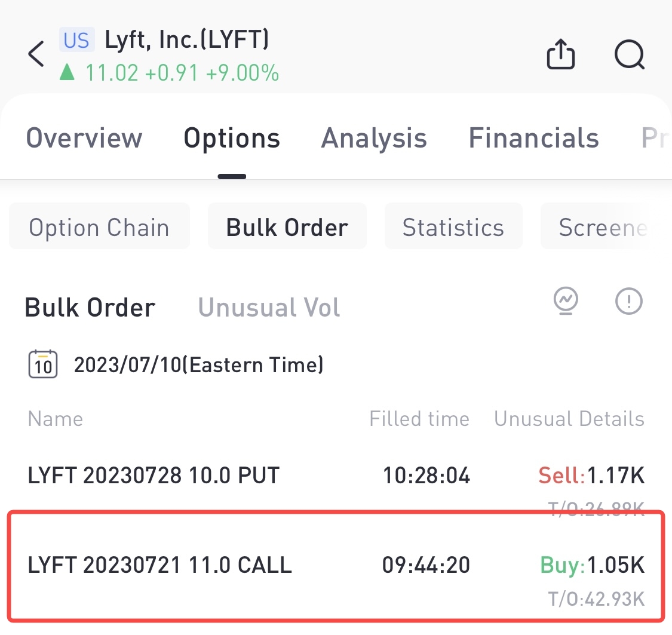Tap the US market badge
672x635 pixels.
pyautogui.click(x=76, y=40)
